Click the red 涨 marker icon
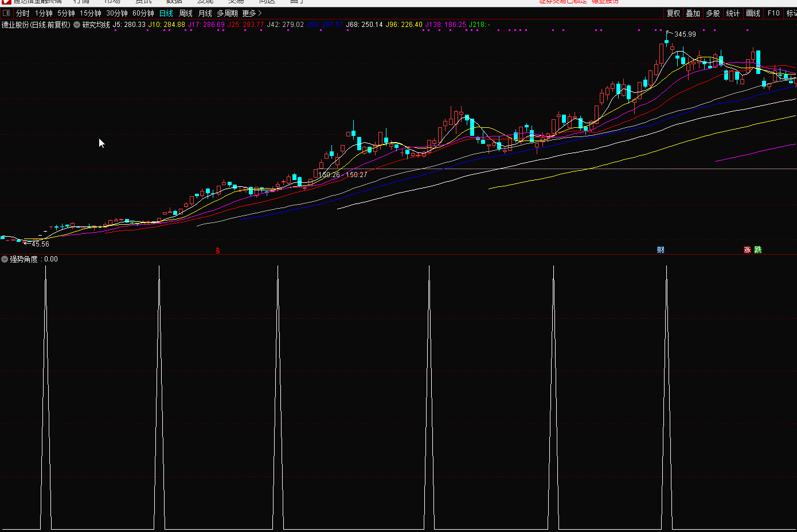 coord(747,250)
